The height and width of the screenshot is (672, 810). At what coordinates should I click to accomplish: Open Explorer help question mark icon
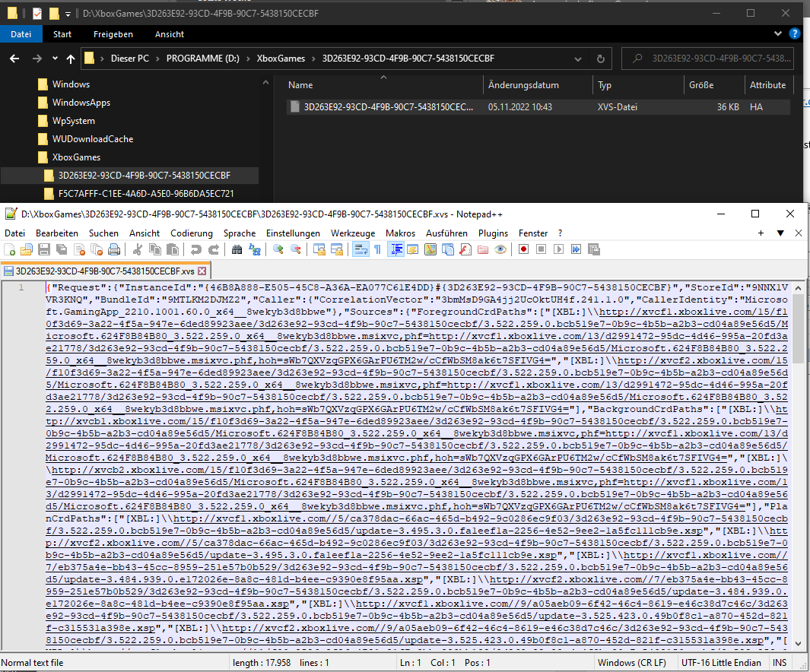[795, 33]
